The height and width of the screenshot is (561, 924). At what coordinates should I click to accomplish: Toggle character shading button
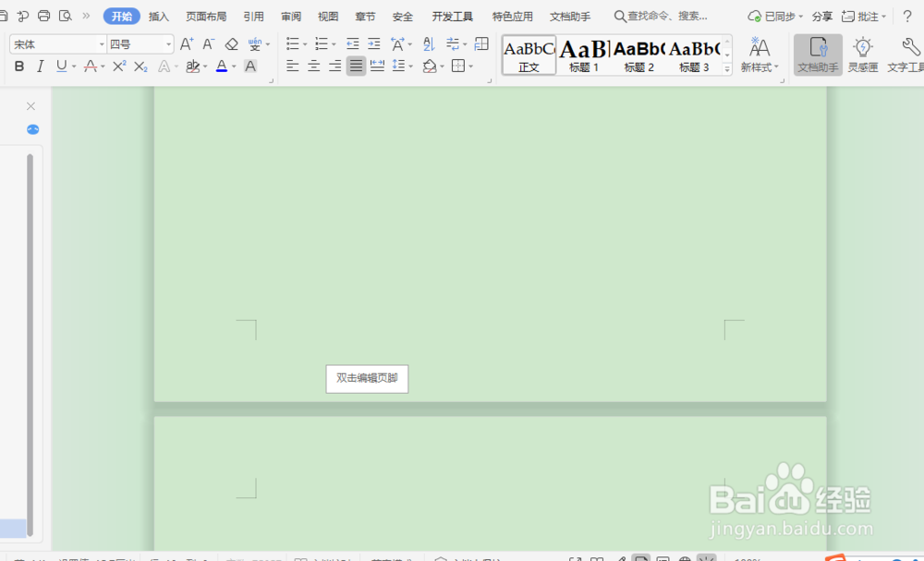coord(250,66)
